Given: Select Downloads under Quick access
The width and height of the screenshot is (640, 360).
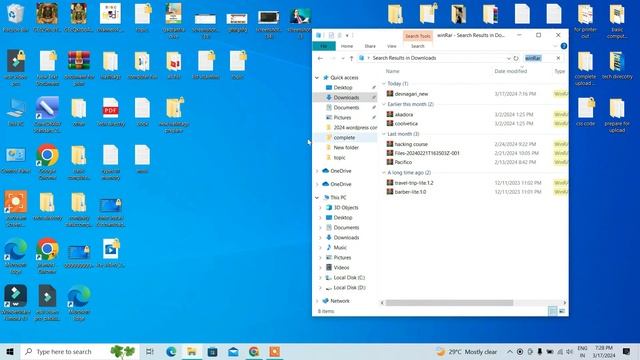Looking at the screenshot, I should coord(346,98).
